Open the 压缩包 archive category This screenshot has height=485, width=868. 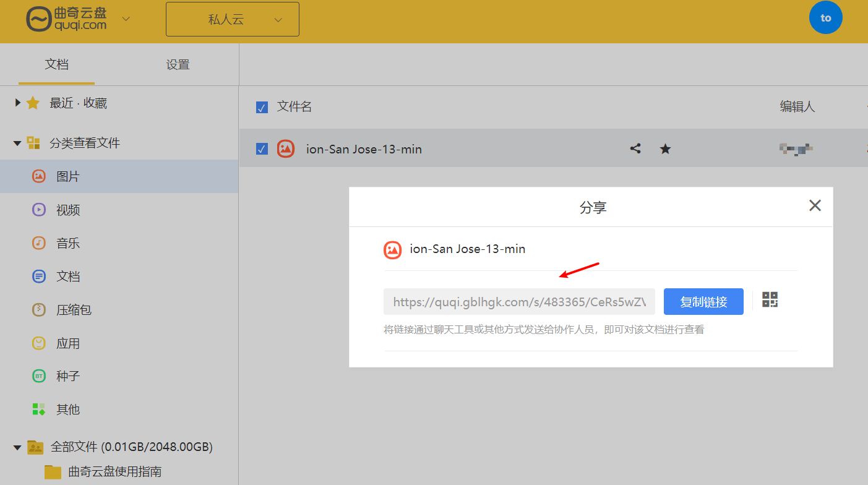[x=73, y=310]
